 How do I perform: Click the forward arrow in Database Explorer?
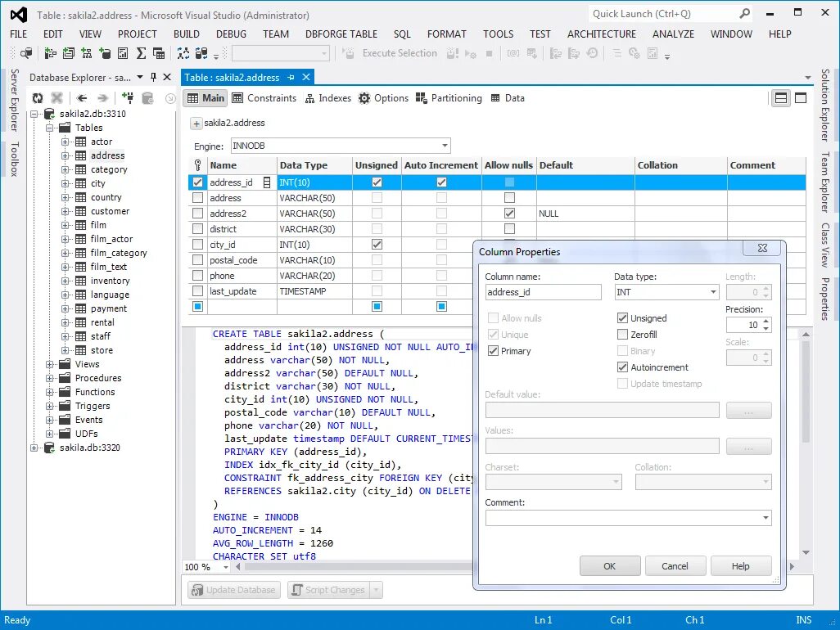tap(102, 98)
